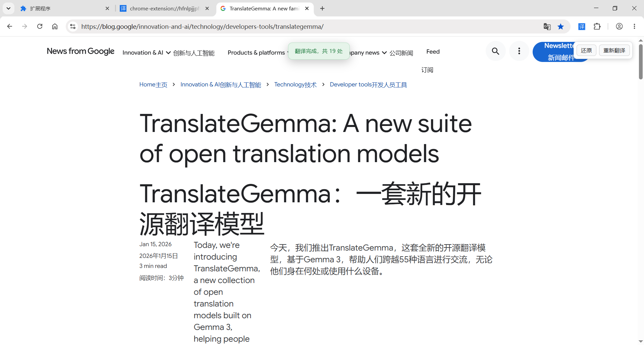Go to the Home breadcrumb
This screenshot has width=644, height=345.
tap(153, 85)
